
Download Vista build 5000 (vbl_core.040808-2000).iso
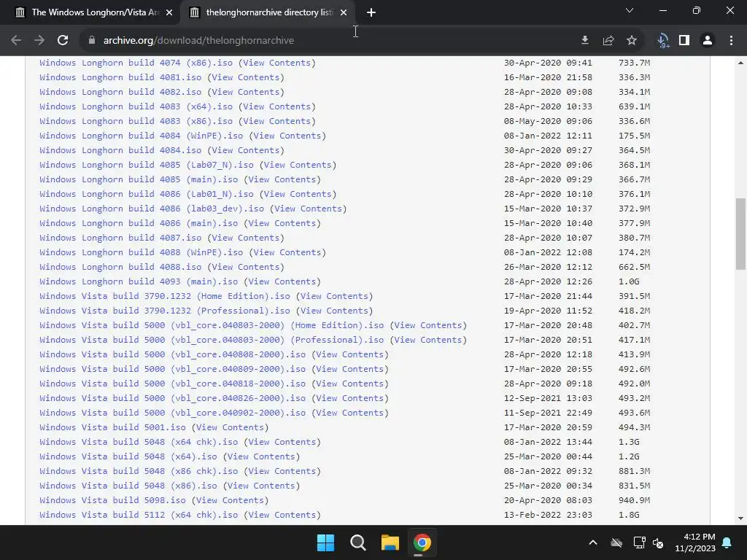click(x=172, y=354)
